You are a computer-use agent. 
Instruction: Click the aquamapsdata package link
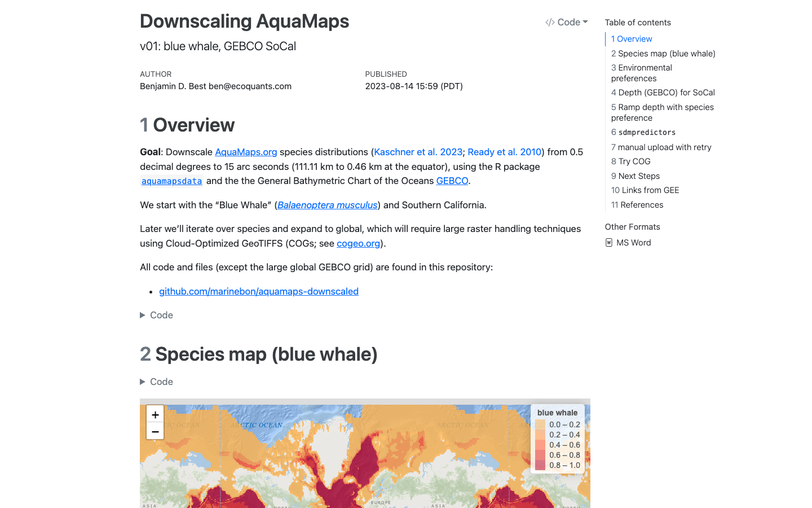[171, 181]
